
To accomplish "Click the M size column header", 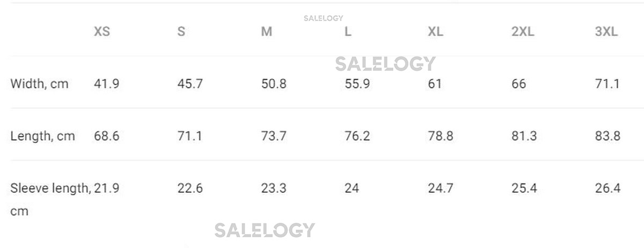I will click(x=267, y=32).
